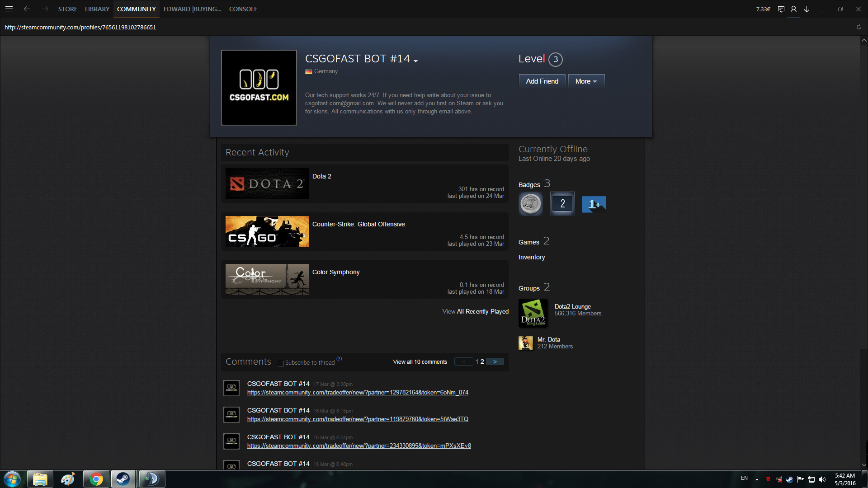Open the hamburger menu icon
The height and width of the screenshot is (488, 868).
coord(9,9)
